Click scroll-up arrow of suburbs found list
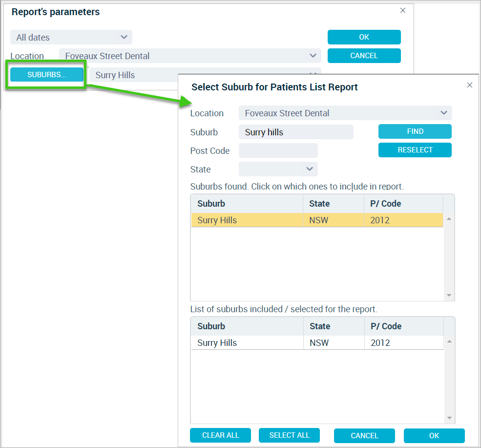Screen dimensions: 481x448 [449, 219]
